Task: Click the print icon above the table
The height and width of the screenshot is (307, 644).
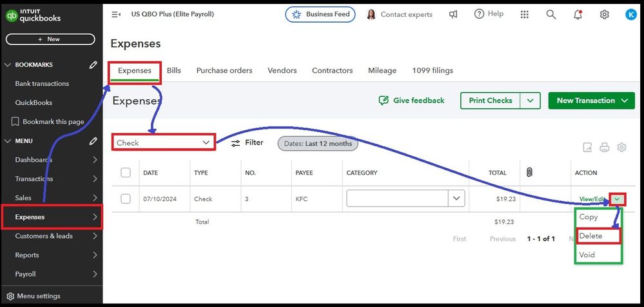Action: point(604,148)
